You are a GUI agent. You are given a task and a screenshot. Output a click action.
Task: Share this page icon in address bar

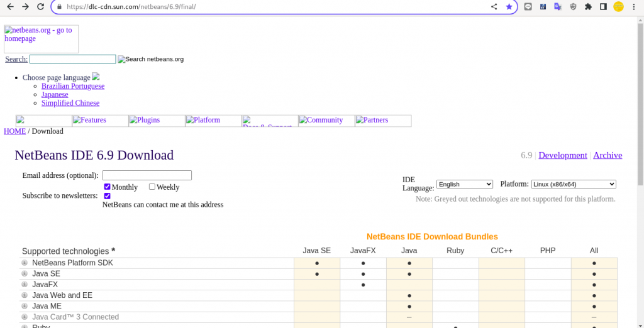(x=494, y=6)
